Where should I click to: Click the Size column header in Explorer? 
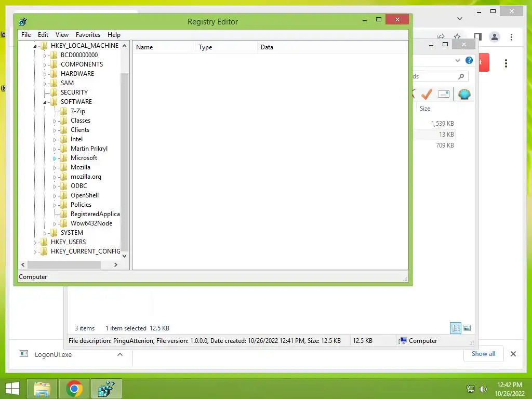click(x=436, y=109)
